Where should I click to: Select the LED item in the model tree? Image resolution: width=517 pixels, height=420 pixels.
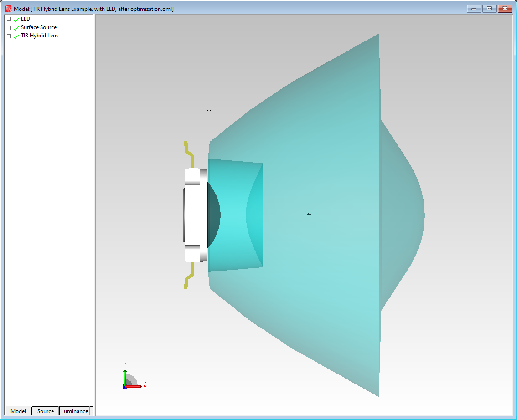26,19
